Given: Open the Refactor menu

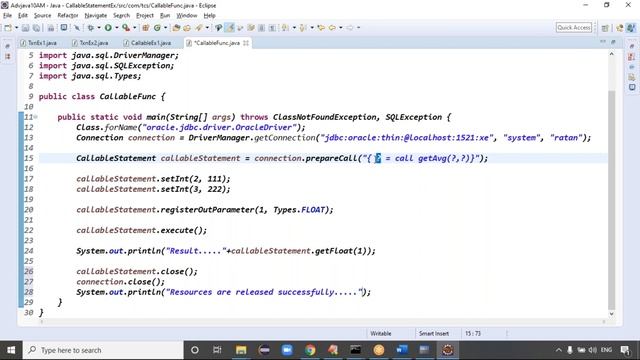Looking at the screenshot, I should tap(68, 16).
